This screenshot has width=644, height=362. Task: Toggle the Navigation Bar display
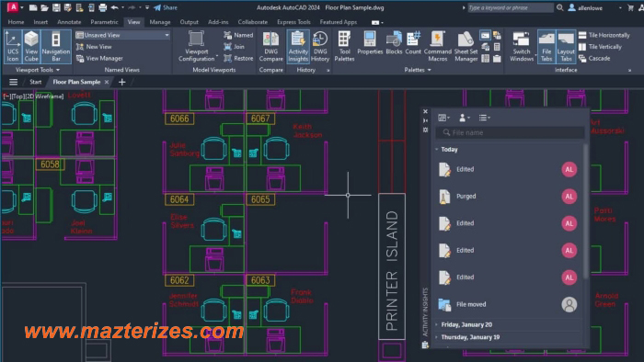coord(56,46)
